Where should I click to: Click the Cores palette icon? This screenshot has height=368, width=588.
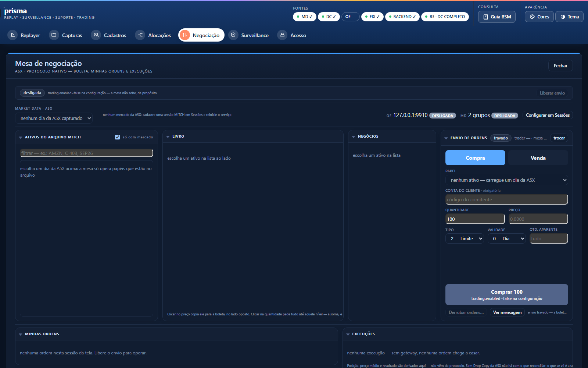pyautogui.click(x=532, y=17)
